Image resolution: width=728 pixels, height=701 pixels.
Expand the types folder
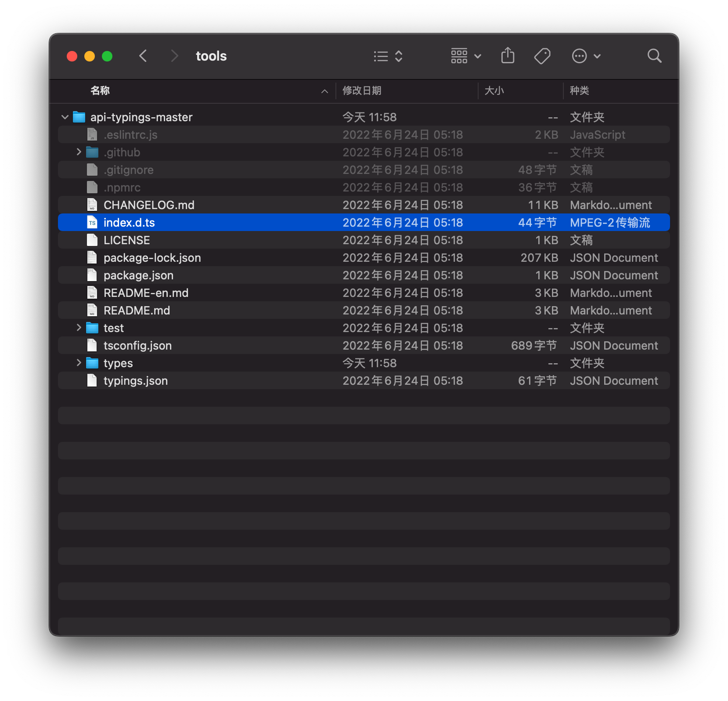pyautogui.click(x=79, y=363)
